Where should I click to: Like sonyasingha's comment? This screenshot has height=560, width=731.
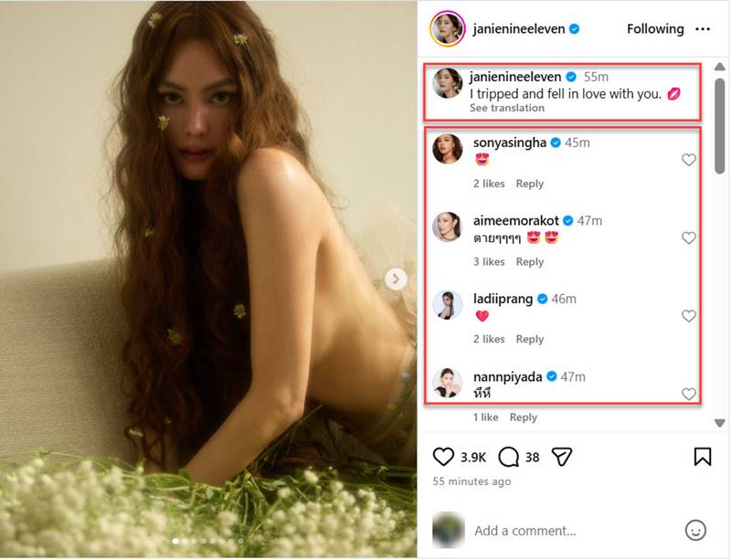689,160
